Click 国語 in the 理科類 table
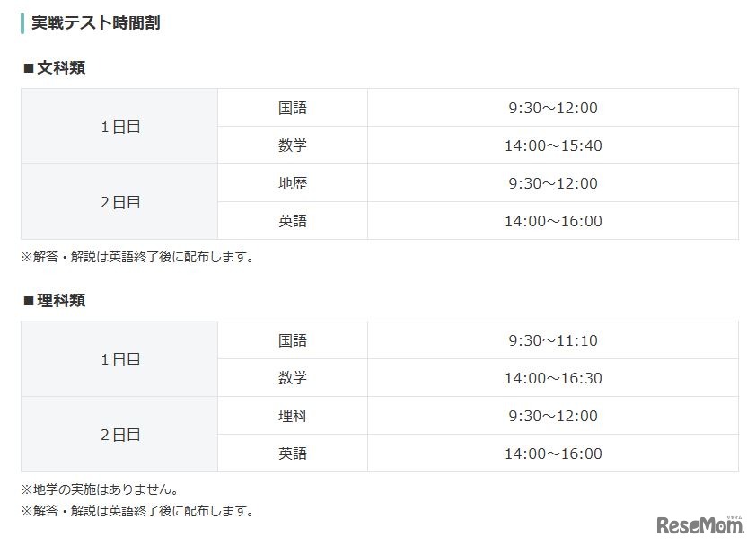Viewport: 756px width, 546px height. pos(293,340)
